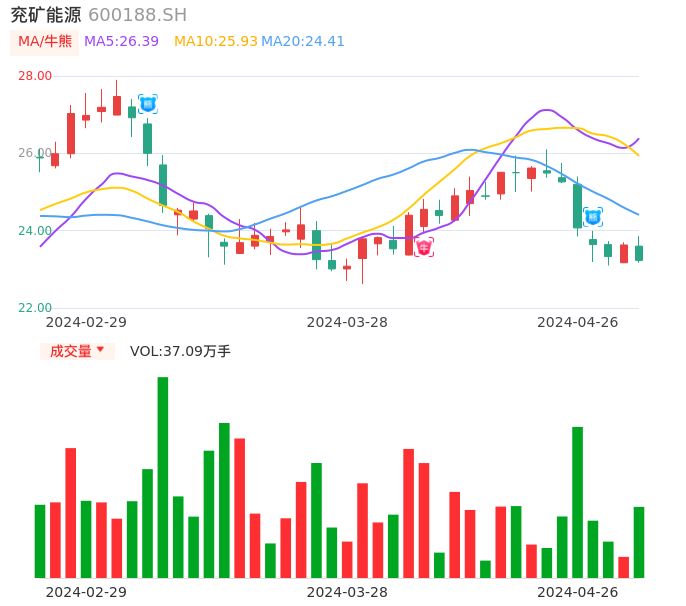
Task: Click 2024-04-26 date below the candlestick chart
Action: 578,322
